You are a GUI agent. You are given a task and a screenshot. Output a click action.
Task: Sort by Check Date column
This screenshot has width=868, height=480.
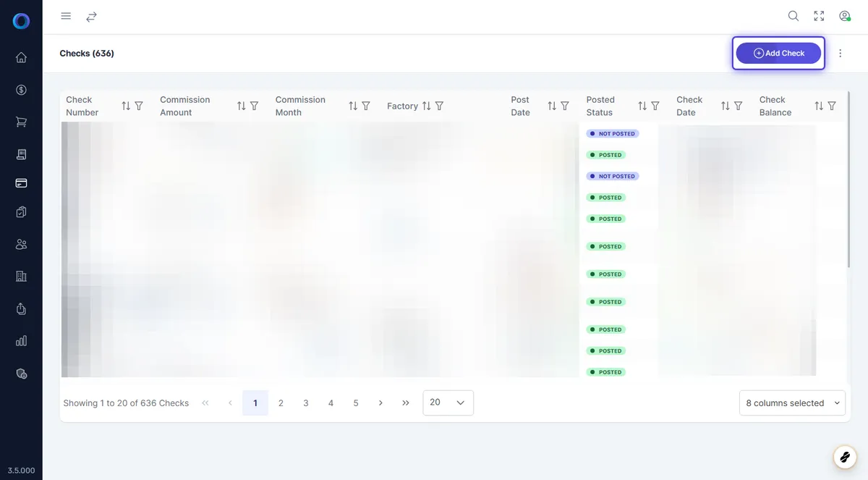tap(726, 106)
